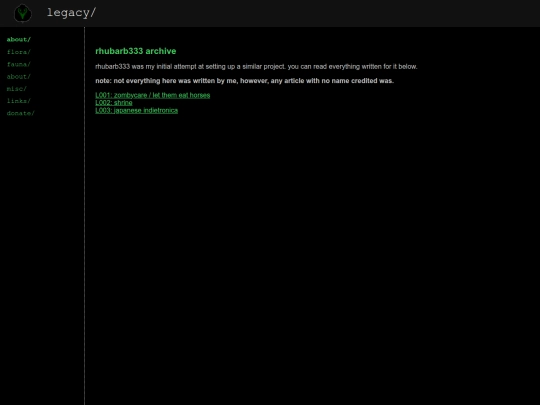Open the links/ page

click(x=19, y=101)
